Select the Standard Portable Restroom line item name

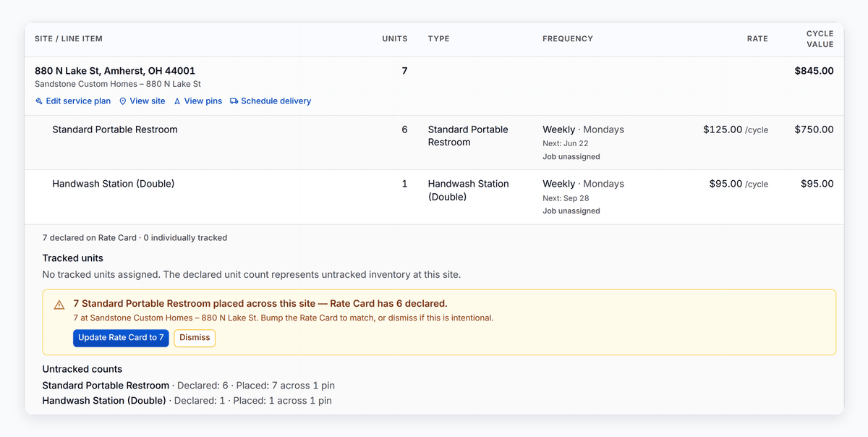[115, 130]
